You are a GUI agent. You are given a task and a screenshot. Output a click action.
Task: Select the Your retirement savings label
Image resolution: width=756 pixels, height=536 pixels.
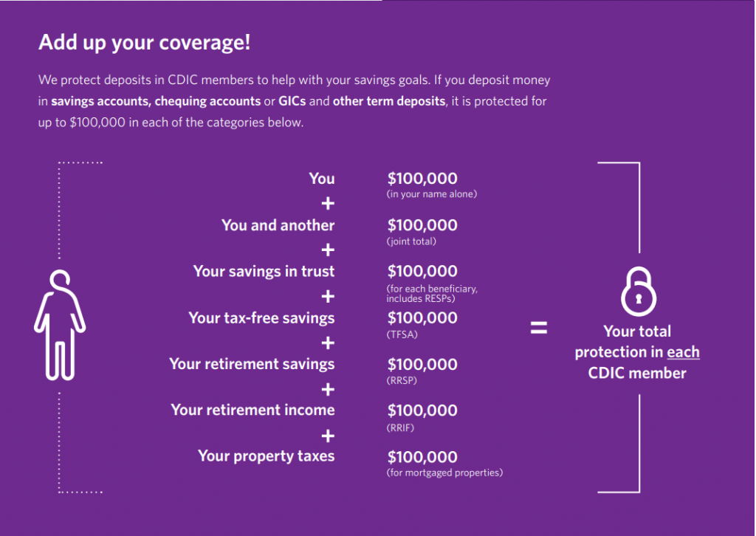click(x=252, y=364)
